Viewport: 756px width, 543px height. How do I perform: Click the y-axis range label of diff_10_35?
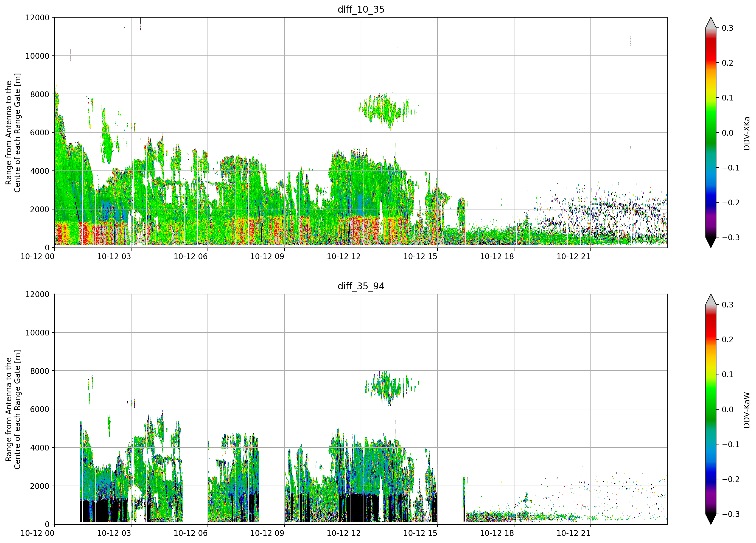click(x=13, y=133)
